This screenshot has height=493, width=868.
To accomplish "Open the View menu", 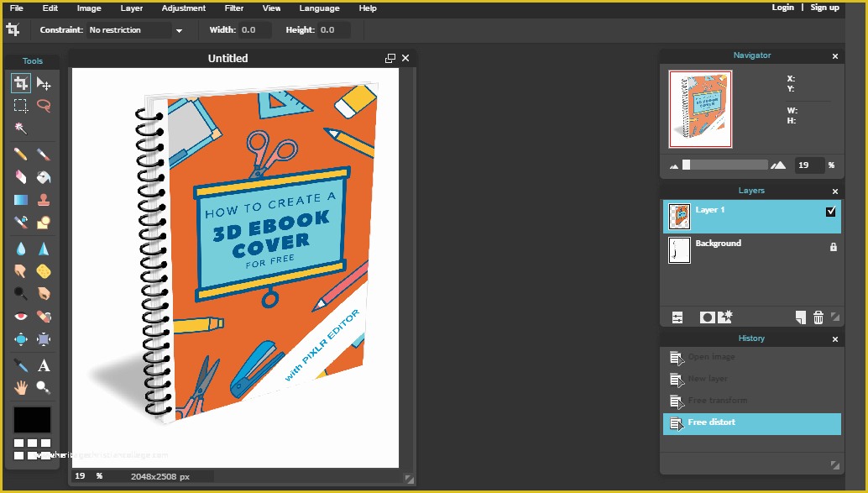I will 271,8.
